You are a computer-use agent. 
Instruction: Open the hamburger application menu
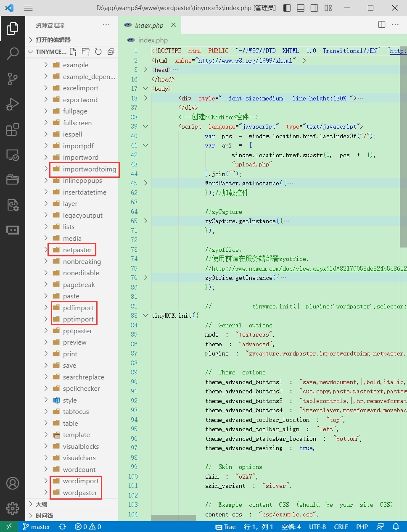pos(28,8)
